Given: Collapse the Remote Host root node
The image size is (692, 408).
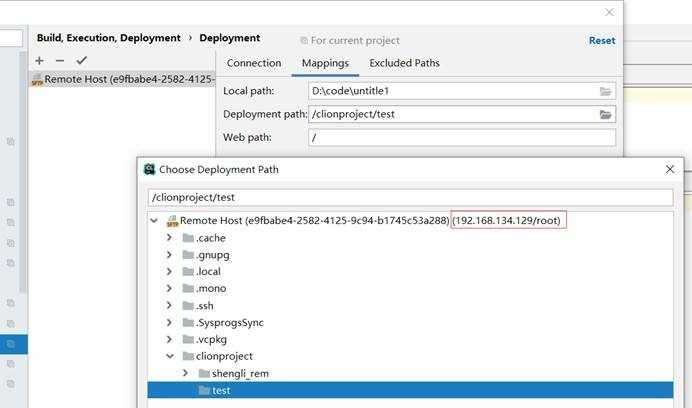Looking at the screenshot, I should (154, 220).
